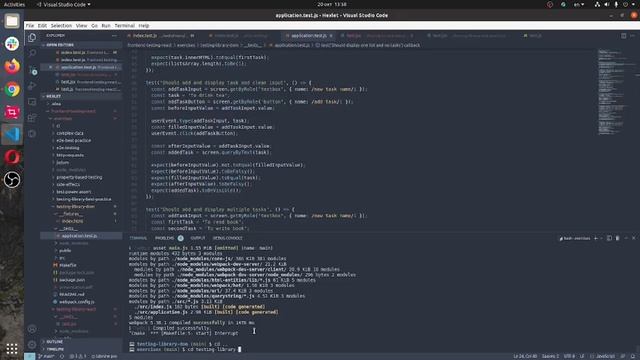Open Show Applications grid in dock
This screenshot has width=640, height=360.
[12, 349]
